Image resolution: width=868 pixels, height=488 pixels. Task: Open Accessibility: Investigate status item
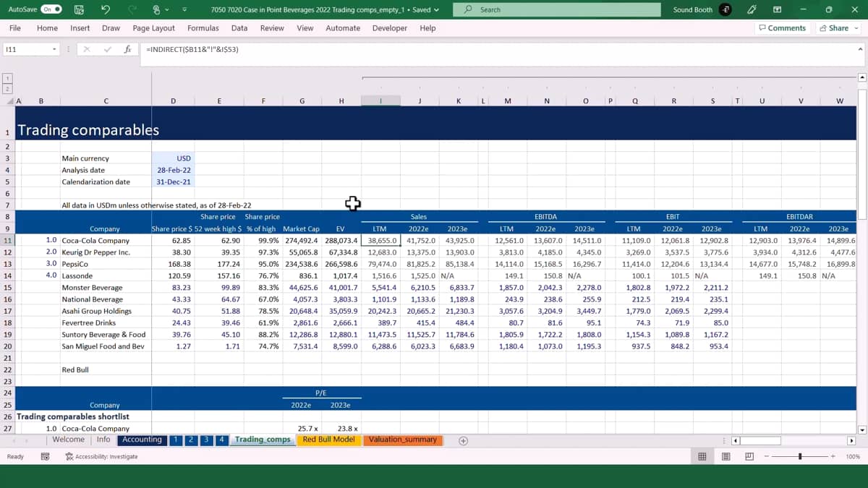click(x=101, y=457)
